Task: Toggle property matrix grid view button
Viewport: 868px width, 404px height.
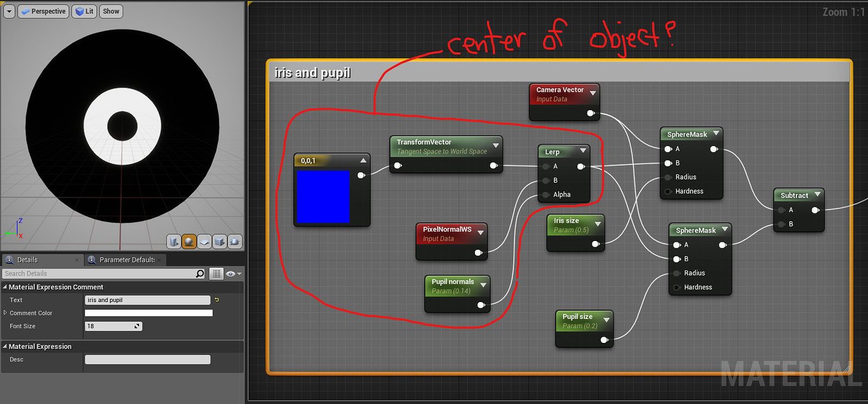Action: (x=216, y=274)
